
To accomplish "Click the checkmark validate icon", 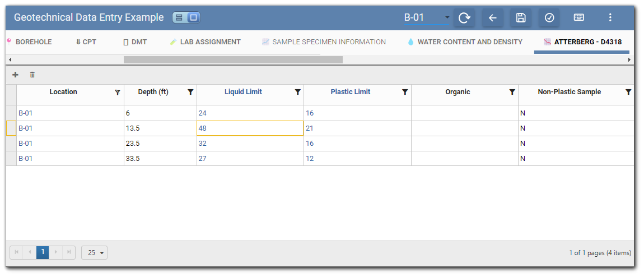I will 549,18.
